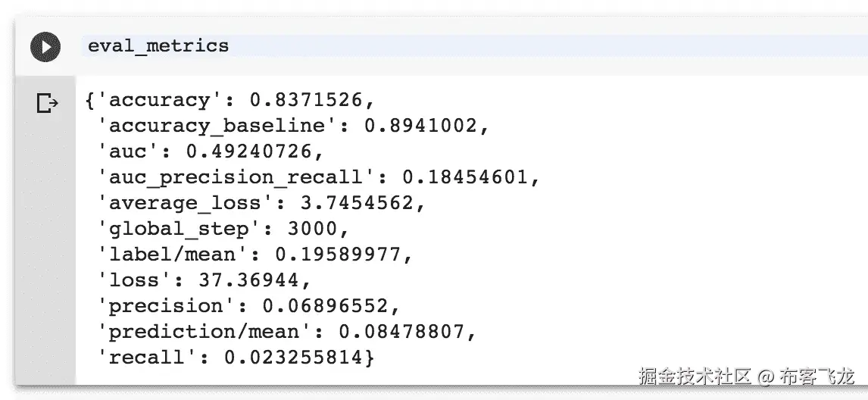Select the value 0.18454601 in output
Image resolution: width=868 pixels, height=400 pixels.
[466, 177]
